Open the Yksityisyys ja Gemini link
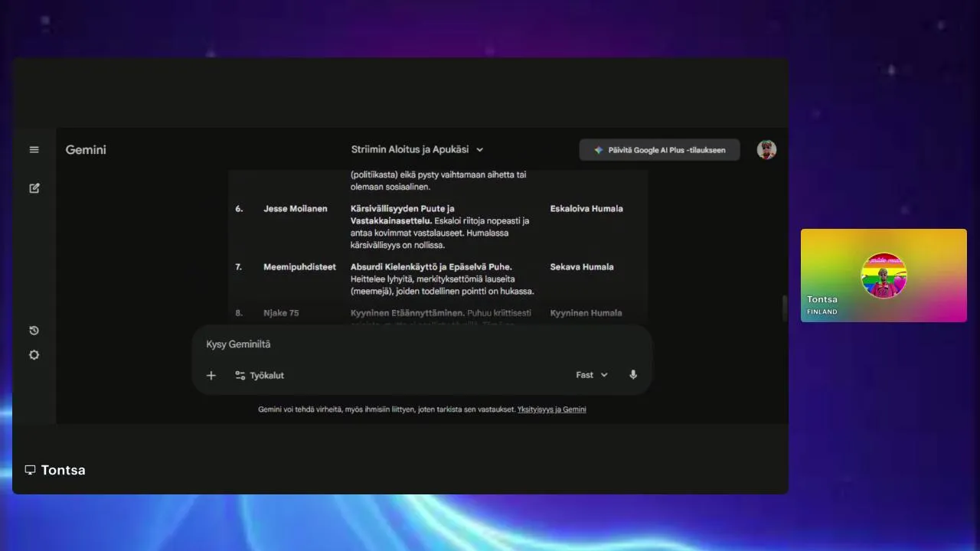 [x=552, y=409]
